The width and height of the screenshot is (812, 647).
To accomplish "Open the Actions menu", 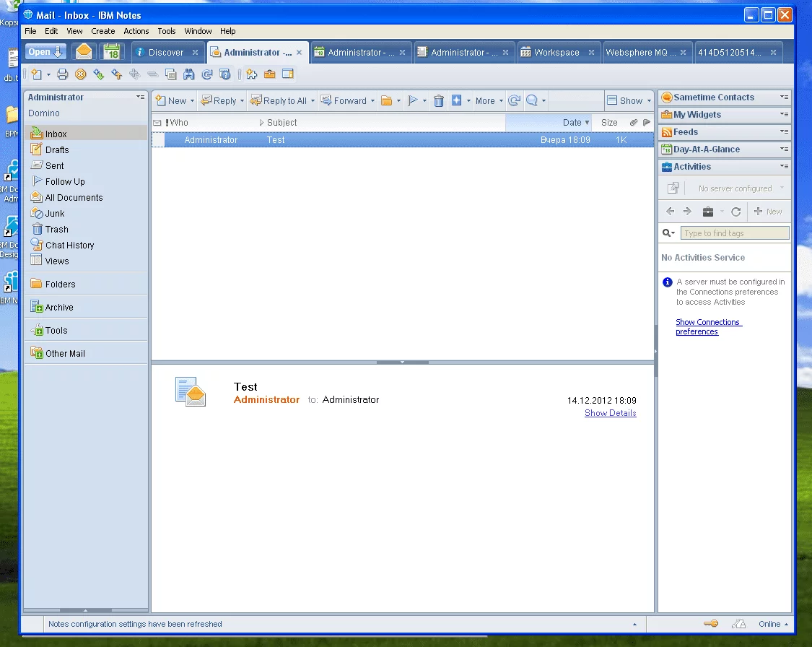I will click(136, 31).
